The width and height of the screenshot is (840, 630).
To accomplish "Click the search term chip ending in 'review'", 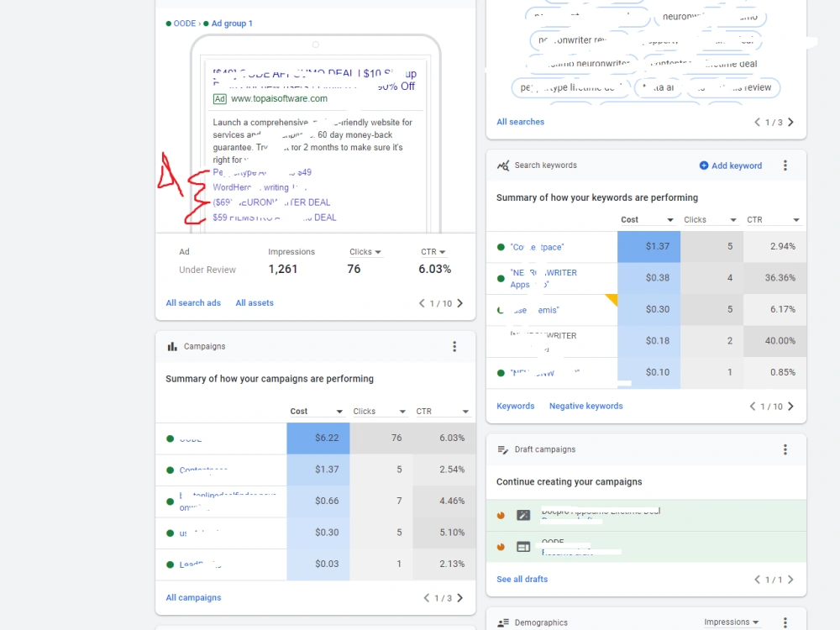I will pyautogui.click(x=732, y=87).
